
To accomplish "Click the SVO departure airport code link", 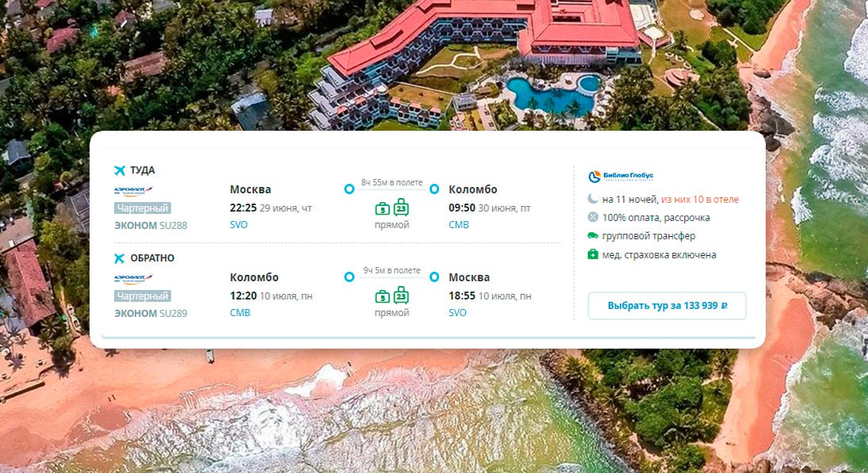I will (239, 224).
